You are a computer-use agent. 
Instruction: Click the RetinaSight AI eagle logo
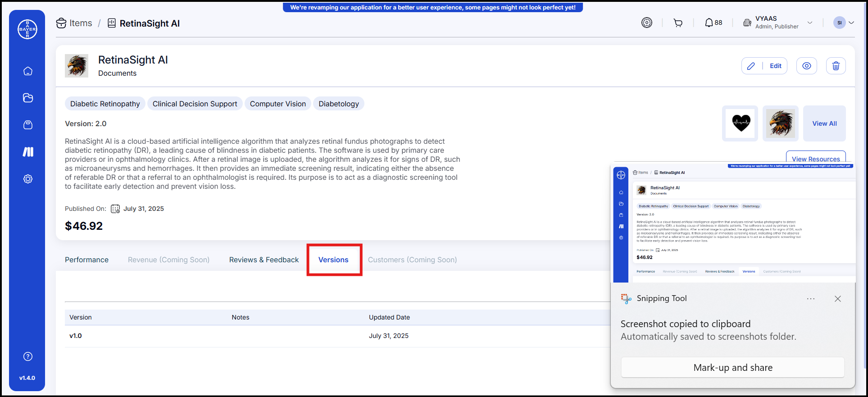tap(77, 66)
